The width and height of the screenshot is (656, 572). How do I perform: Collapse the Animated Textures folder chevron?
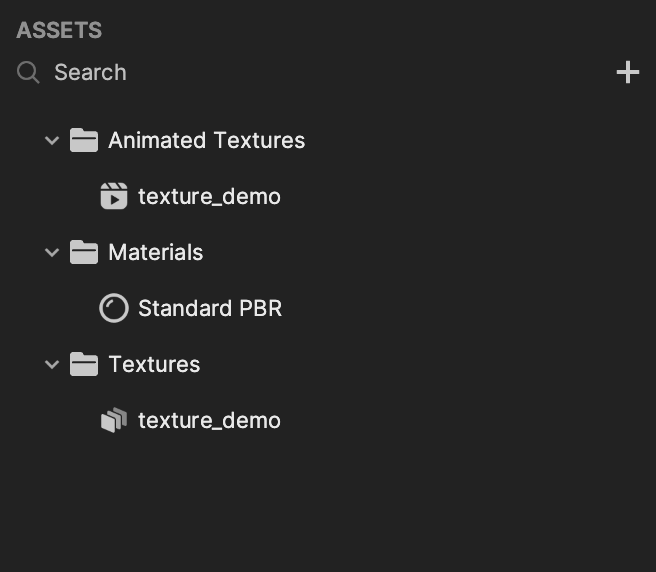52,141
